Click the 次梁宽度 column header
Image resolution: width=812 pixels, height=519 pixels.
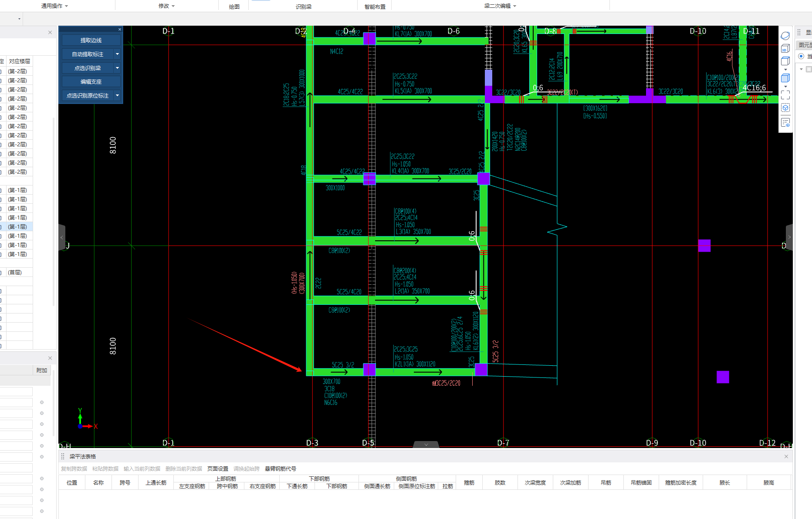(535, 482)
